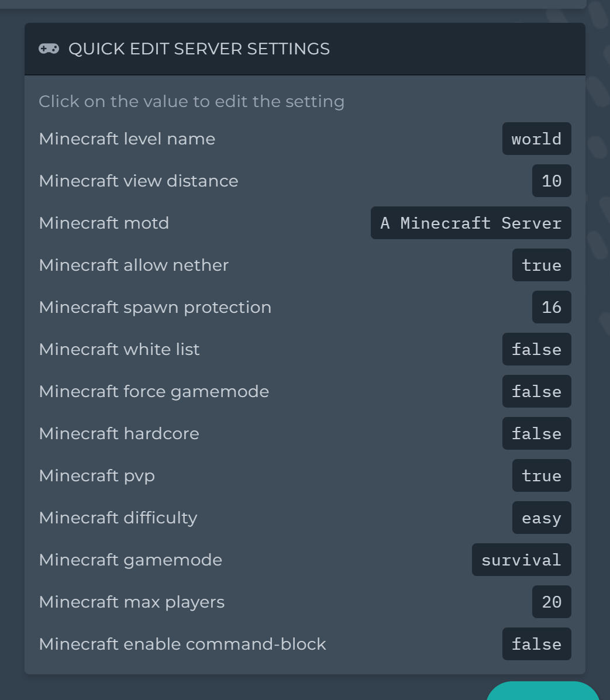The image size is (610, 700).
Task: Toggle the hardcore 'false' value
Action: coord(536,433)
